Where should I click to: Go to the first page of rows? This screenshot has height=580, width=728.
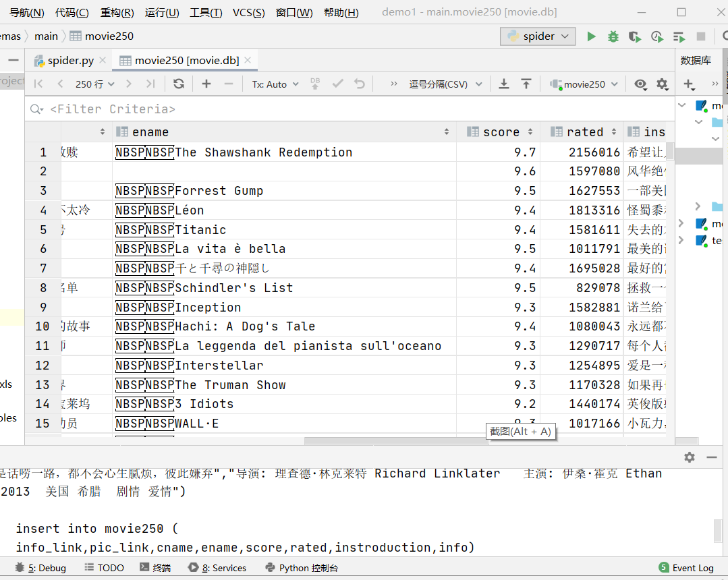pos(38,84)
